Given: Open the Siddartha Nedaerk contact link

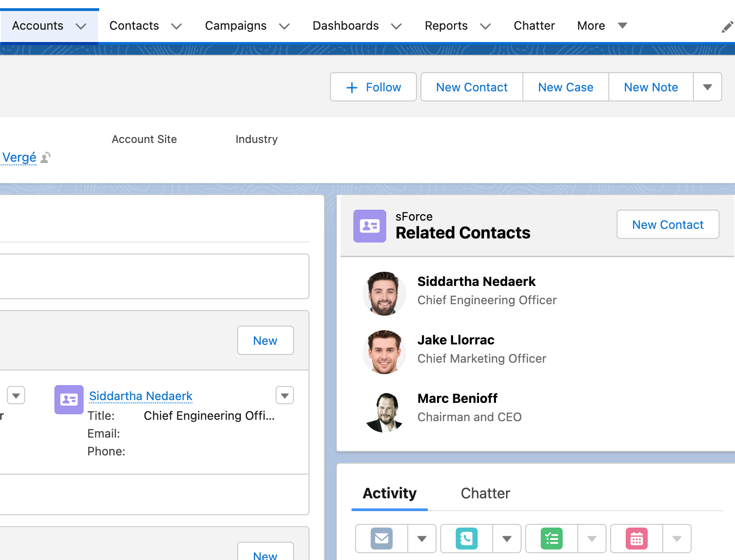Looking at the screenshot, I should [x=141, y=396].
